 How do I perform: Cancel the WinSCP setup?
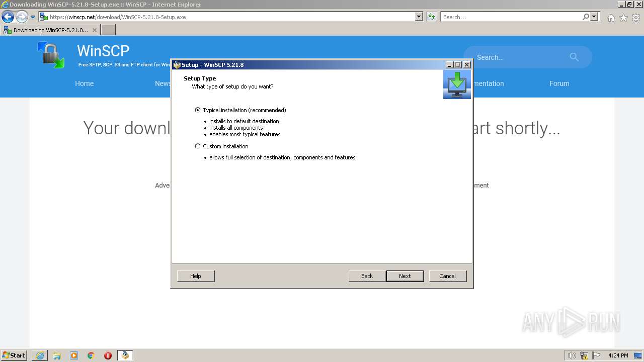pyautogui.click(x=448, y=276)
